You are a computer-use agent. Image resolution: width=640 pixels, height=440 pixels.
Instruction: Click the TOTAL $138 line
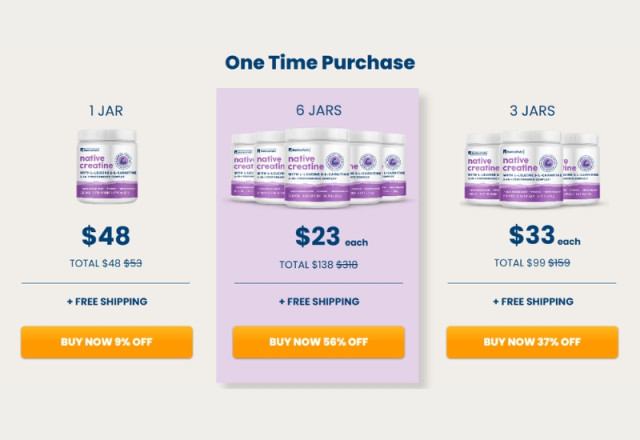click(319, 264)
